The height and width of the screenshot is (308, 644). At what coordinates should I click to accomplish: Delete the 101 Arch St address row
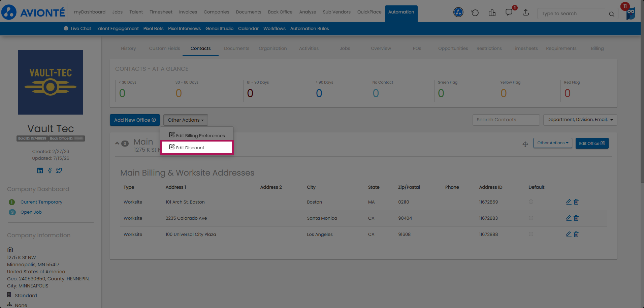click(576, 202)
